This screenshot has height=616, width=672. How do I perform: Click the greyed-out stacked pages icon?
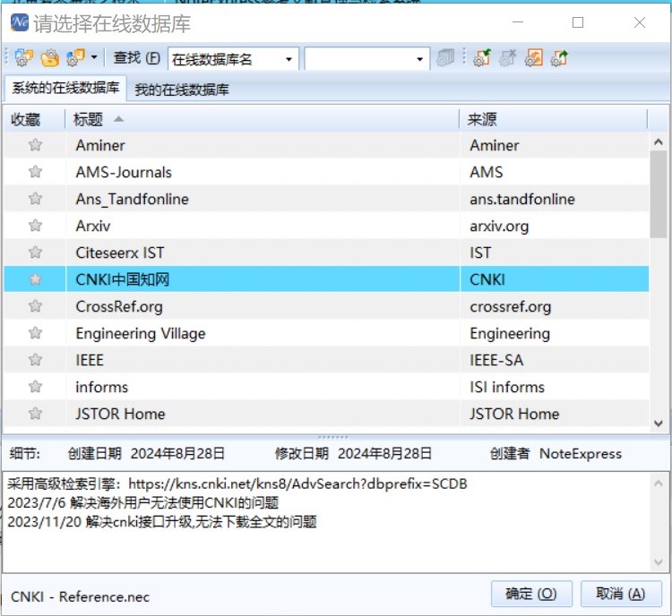pos(445,58)
